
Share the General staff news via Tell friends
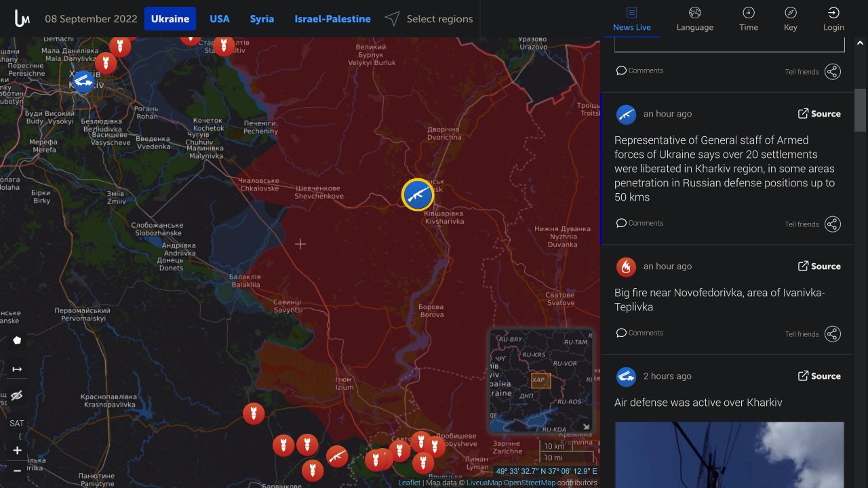pyautogui.click(x=832, y=224)
